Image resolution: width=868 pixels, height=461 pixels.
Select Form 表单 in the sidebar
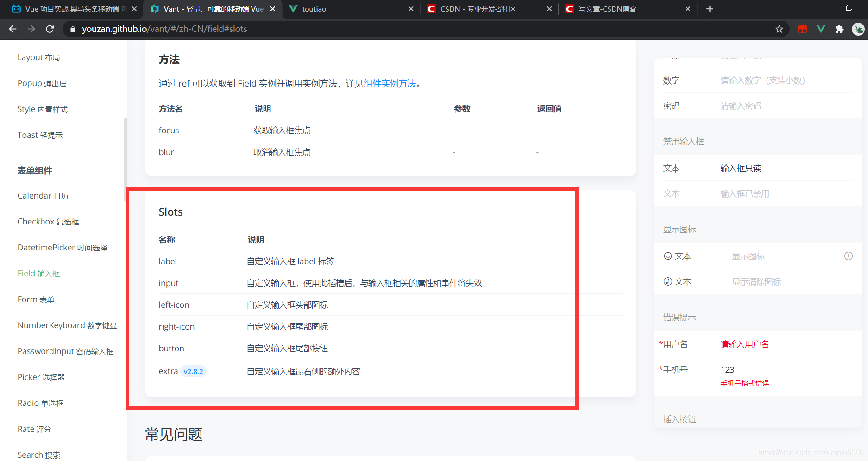(36, 299)
